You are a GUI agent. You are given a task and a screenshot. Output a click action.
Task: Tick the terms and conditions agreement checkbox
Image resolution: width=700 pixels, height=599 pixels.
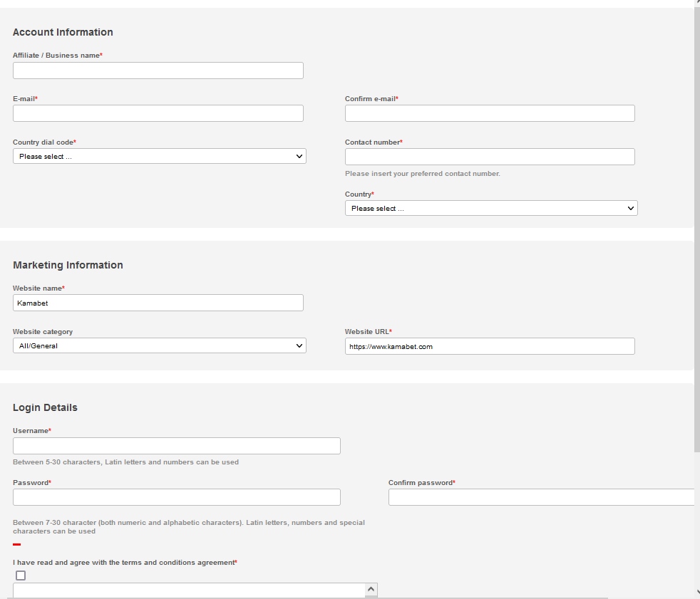[21, 575]
